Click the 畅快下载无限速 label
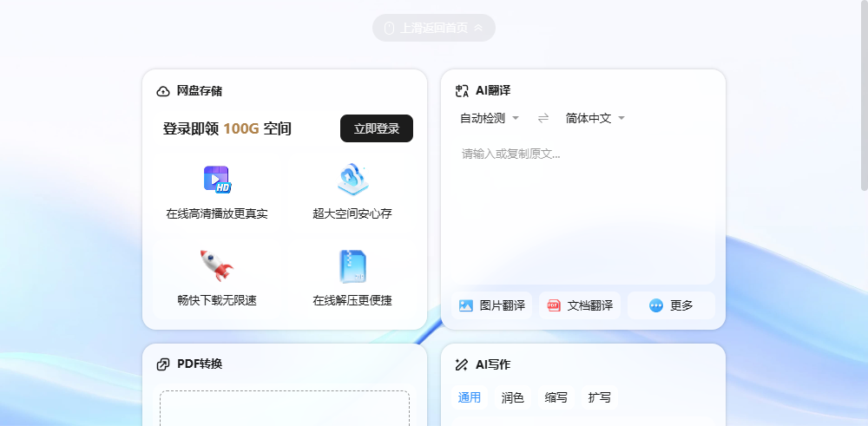This screenshot has width=868, height=426. [x=217, y=300]
